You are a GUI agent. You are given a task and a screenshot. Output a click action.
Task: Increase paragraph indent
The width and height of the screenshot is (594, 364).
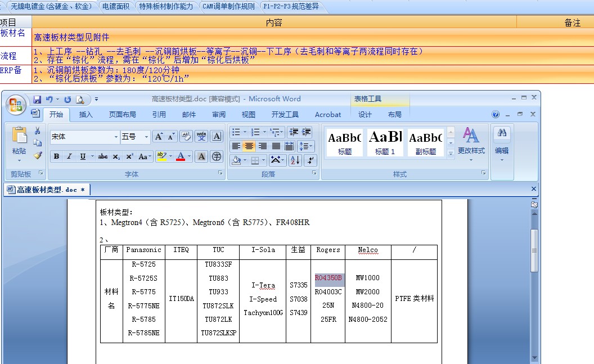(306, 132)
